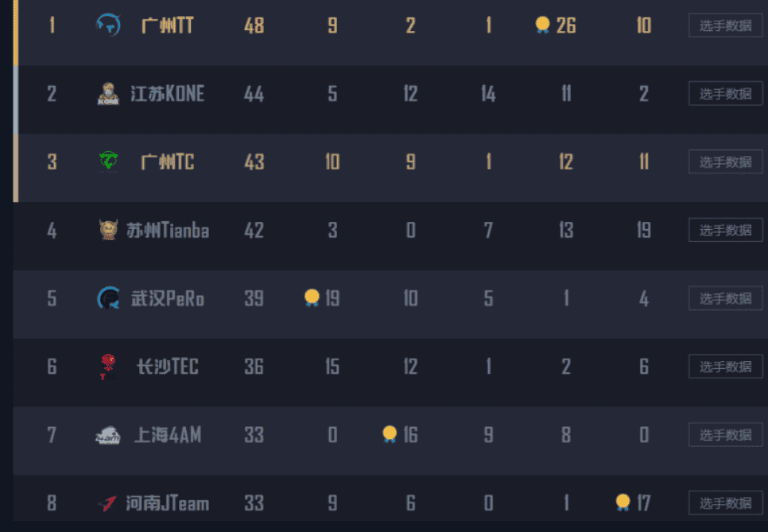The height and width of the screenshot is (532, 768).
Task: Click the 武汉PeRo team logo icon
Action: tap(108, 298)
